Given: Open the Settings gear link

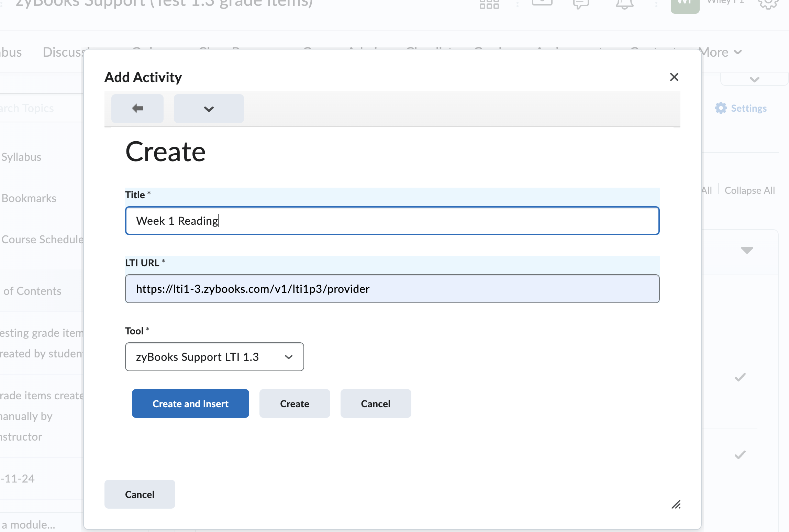Looking at the screenshot, I should 741,108.
